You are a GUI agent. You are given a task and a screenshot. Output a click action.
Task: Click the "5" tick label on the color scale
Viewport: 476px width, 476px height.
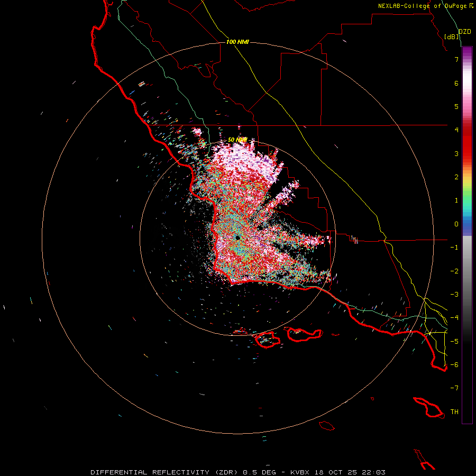456,106
